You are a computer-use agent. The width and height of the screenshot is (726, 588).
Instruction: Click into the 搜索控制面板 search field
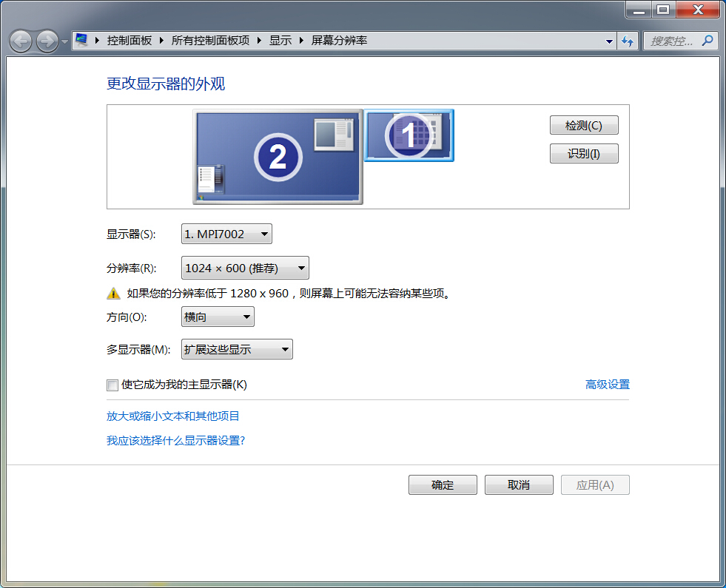[672, 41]
